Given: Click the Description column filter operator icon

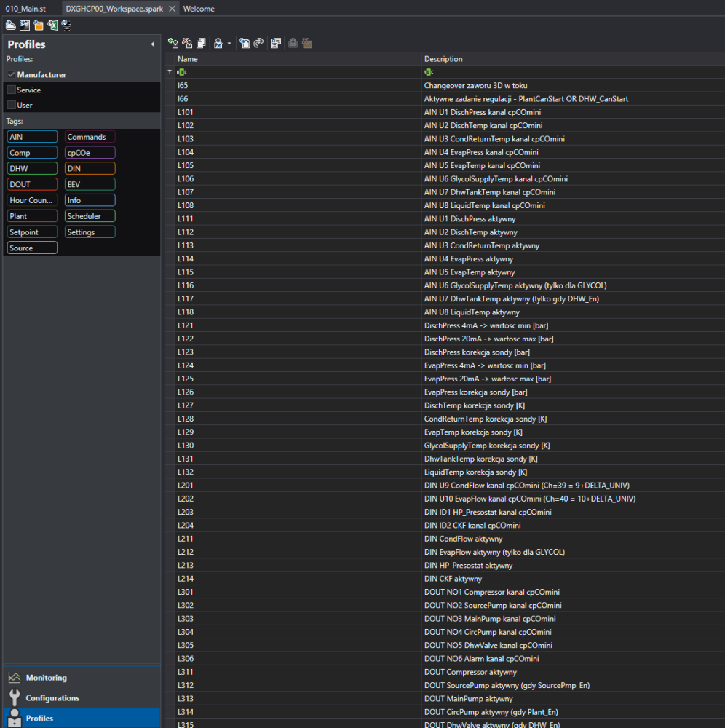Looking at the screenshot, I should point(429,72).
